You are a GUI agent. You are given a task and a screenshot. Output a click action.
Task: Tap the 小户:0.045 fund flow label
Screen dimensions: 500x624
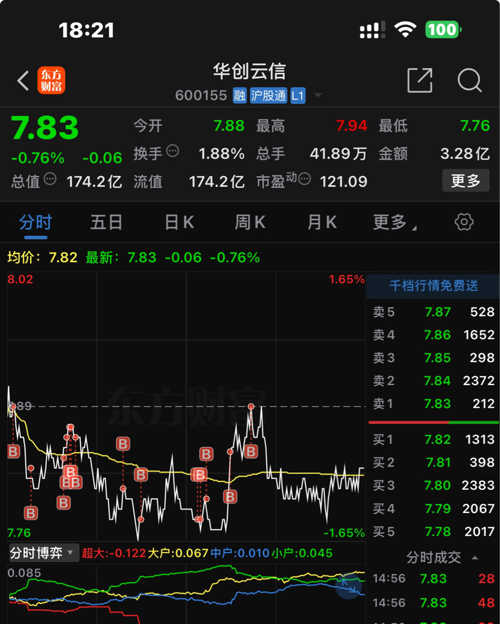point(302,553)
